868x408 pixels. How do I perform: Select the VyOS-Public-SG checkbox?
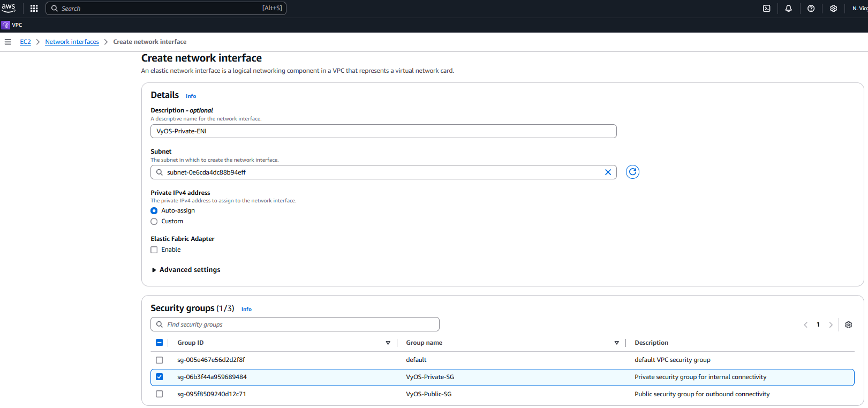click(159, 394)
